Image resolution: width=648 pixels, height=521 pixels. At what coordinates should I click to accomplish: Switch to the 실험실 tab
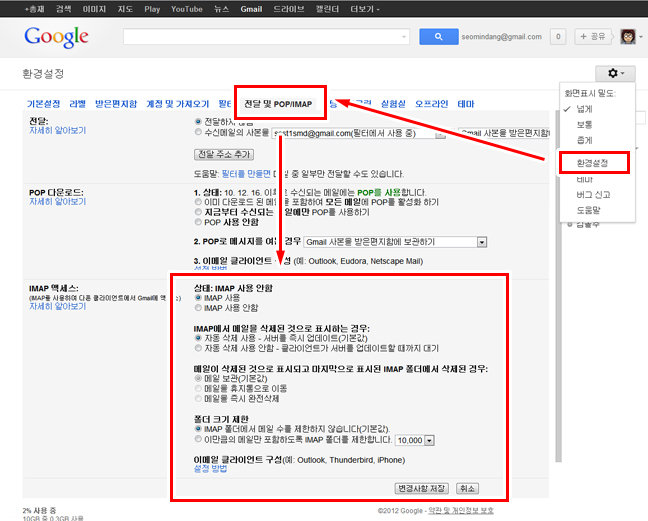[393, 104]
